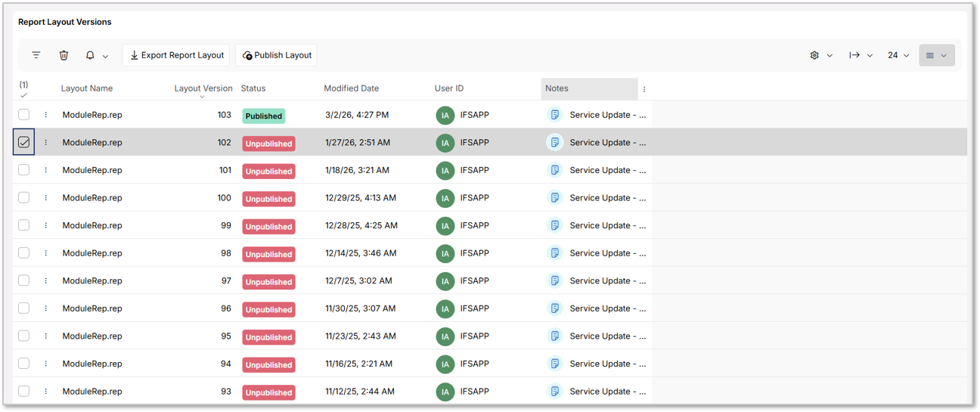Select checkbox for version 100 row
This screenshot has height=412, width=980.
[x=24, y=197]
